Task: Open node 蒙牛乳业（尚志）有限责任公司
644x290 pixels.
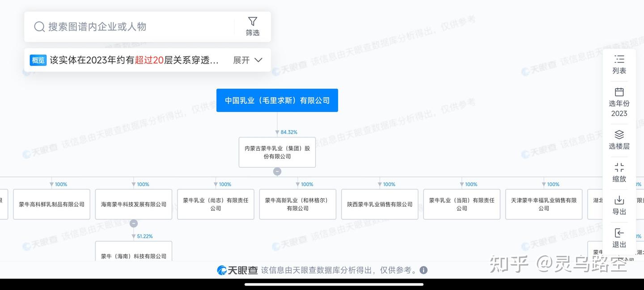Action: (216, 204)
